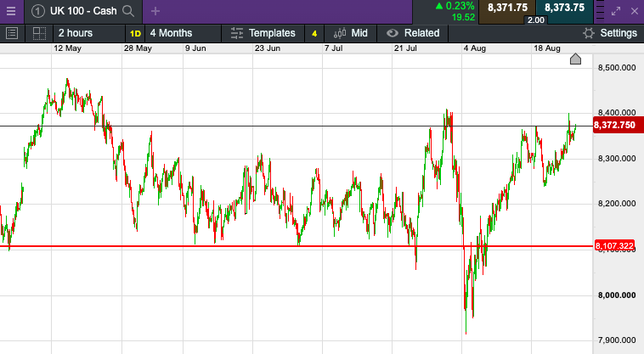Open the chart layout grid icon
Image resolution: width=644 pixels, height=354 pixels.
tap(39, 33)
